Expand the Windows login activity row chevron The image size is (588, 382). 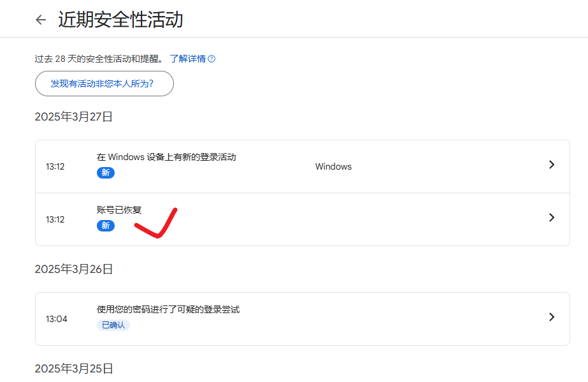[x=552, y=165]
